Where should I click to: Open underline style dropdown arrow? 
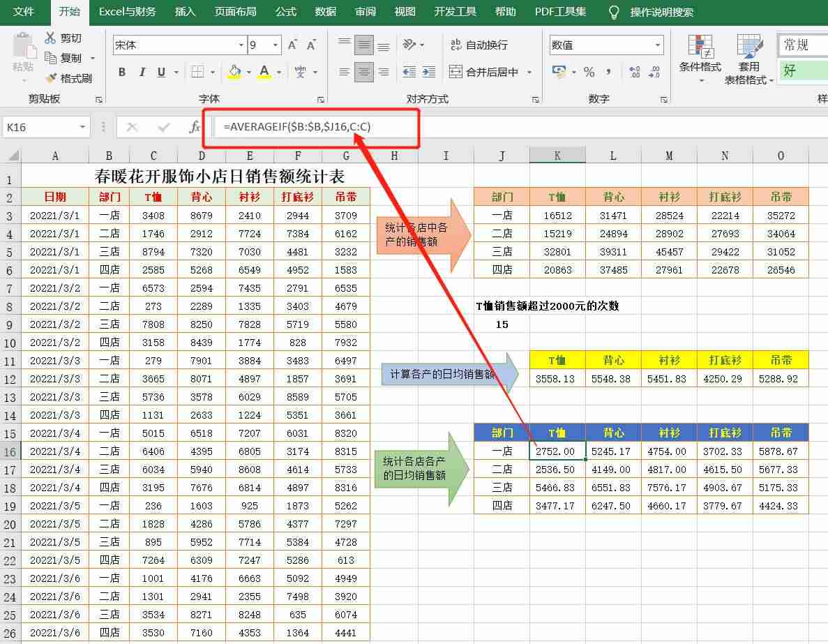click(x=176, y=72)
